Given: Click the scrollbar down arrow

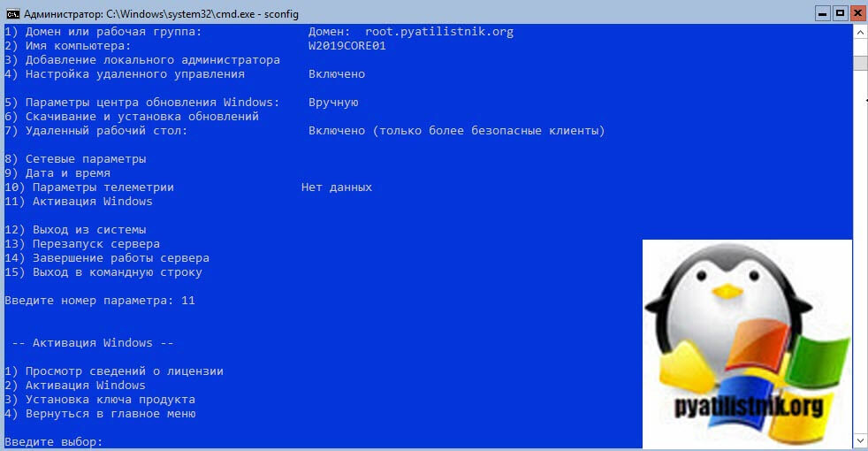Looking at the screenshot, I should point(860,440).
